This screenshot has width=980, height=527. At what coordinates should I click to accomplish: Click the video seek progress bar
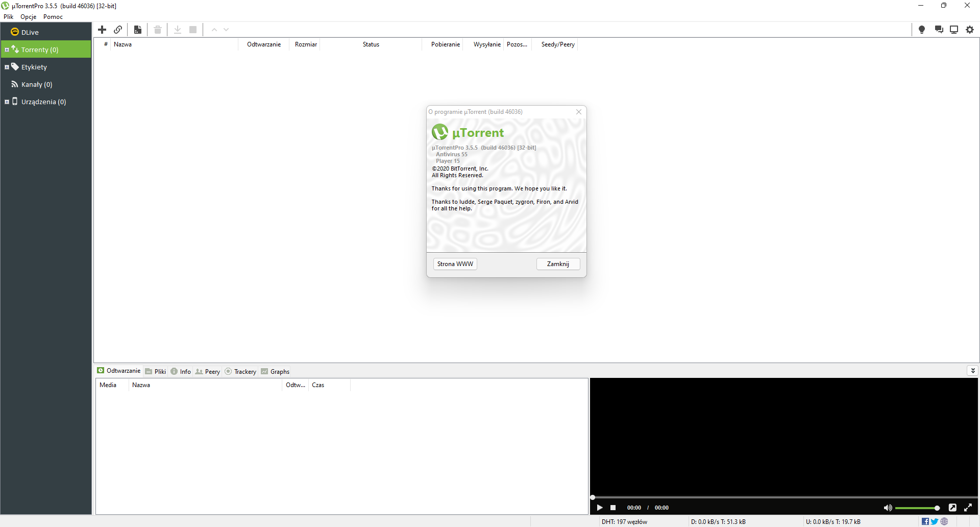(784, 497)
